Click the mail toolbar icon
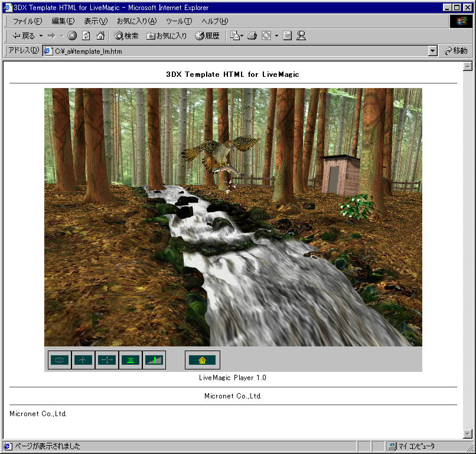This screenshot has width=476, height=454. pyautogui.click(x=236, y=36)
